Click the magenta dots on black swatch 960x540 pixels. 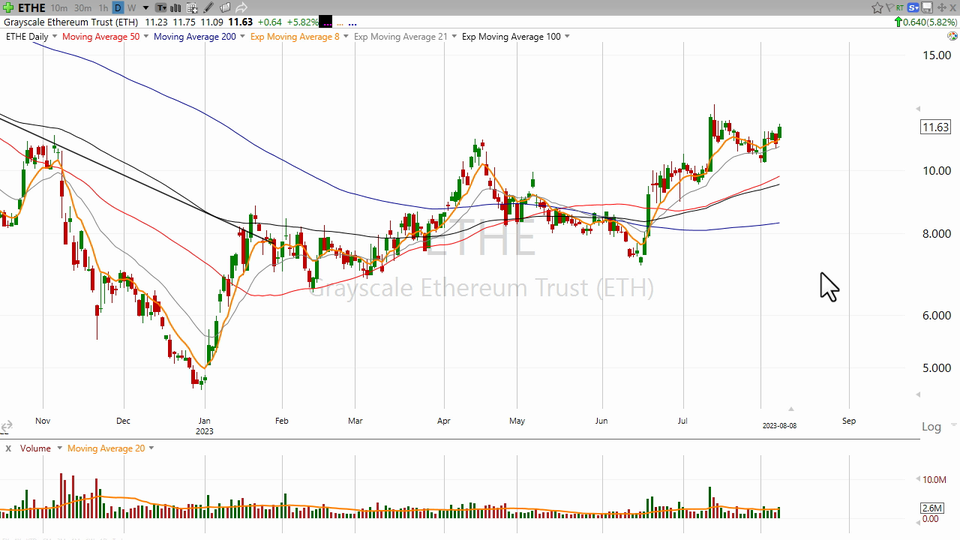[326, 22]
